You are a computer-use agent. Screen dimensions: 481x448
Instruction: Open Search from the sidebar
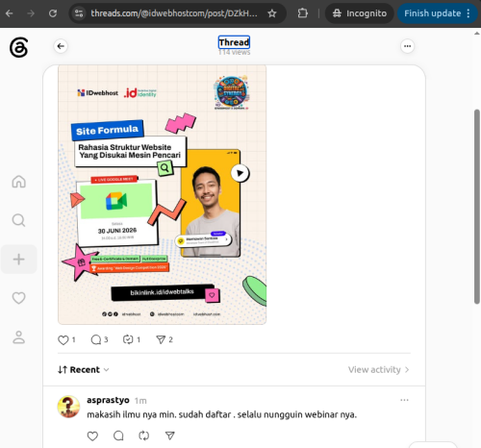click(18, 220)
